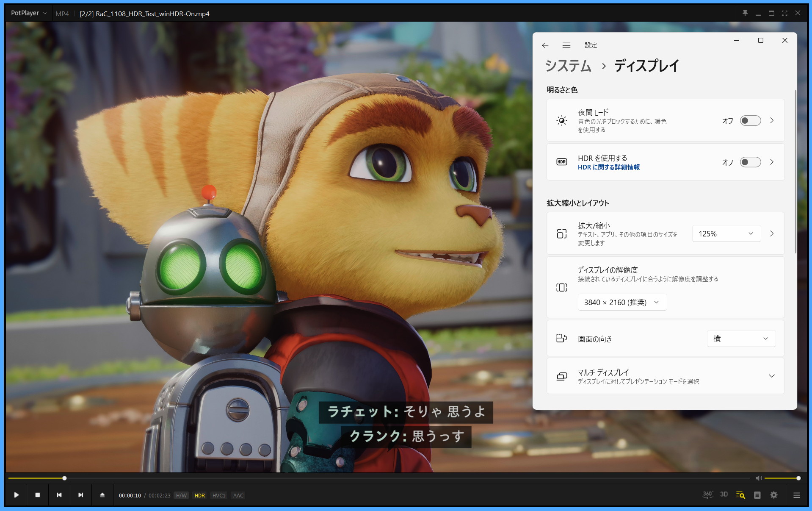
Task: Toggle the H/W acceleration indicator
Action: tap(181, 495)
